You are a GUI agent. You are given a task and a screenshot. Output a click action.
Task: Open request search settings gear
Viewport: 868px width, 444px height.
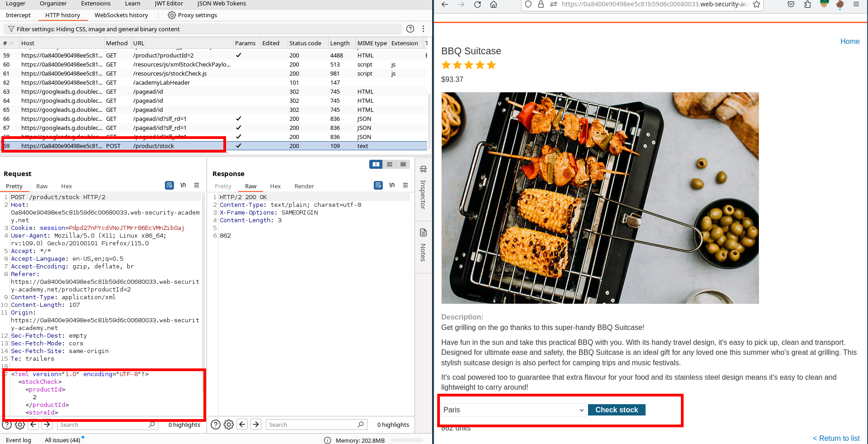click(20, 425)
